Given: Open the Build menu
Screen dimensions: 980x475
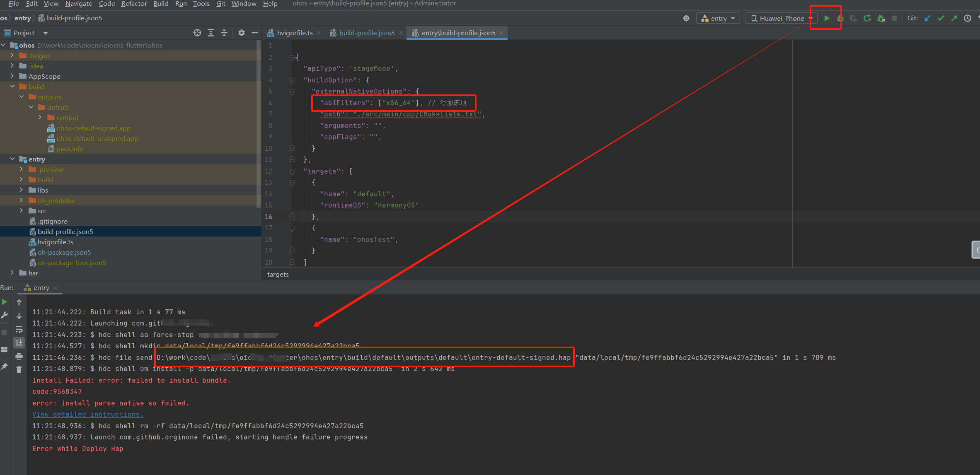Looking at the screenshot, I should click(161, 4).
